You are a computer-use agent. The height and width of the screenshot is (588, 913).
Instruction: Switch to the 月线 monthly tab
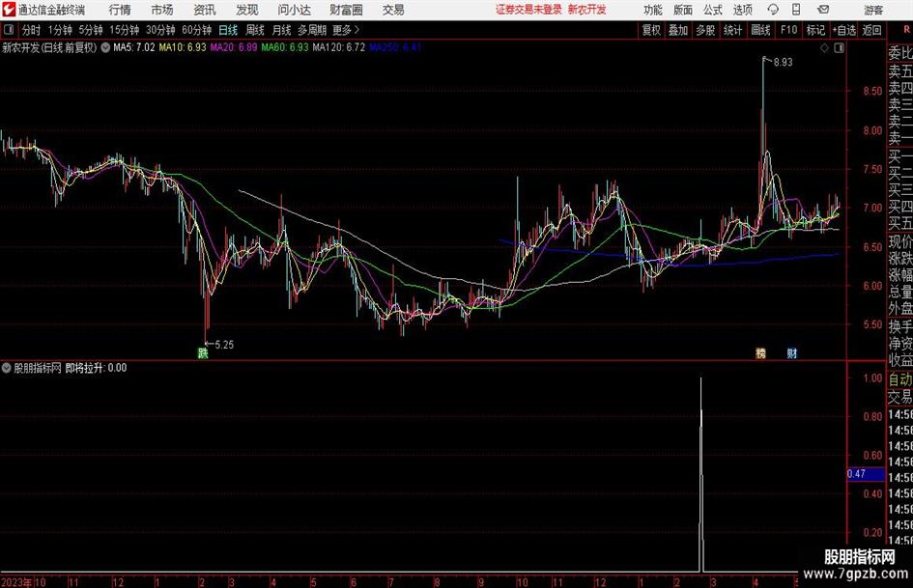point(281,30)
